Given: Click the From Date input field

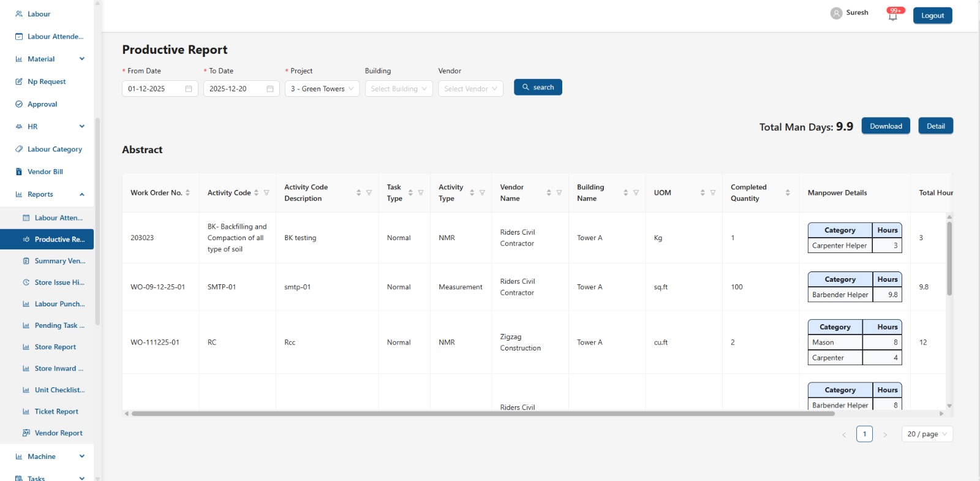Looking at the screenshot, I should tap(160, 89).
